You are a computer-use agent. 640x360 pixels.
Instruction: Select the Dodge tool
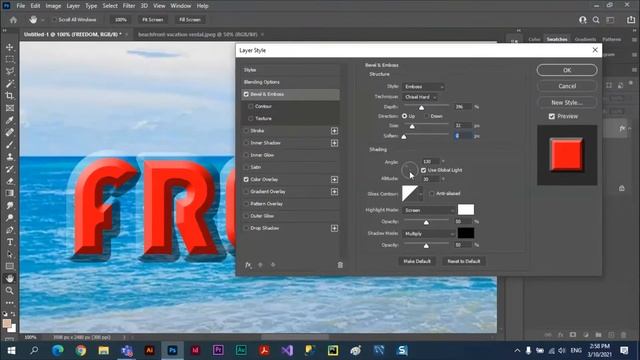pyautogui.click(x=9, y=218)
